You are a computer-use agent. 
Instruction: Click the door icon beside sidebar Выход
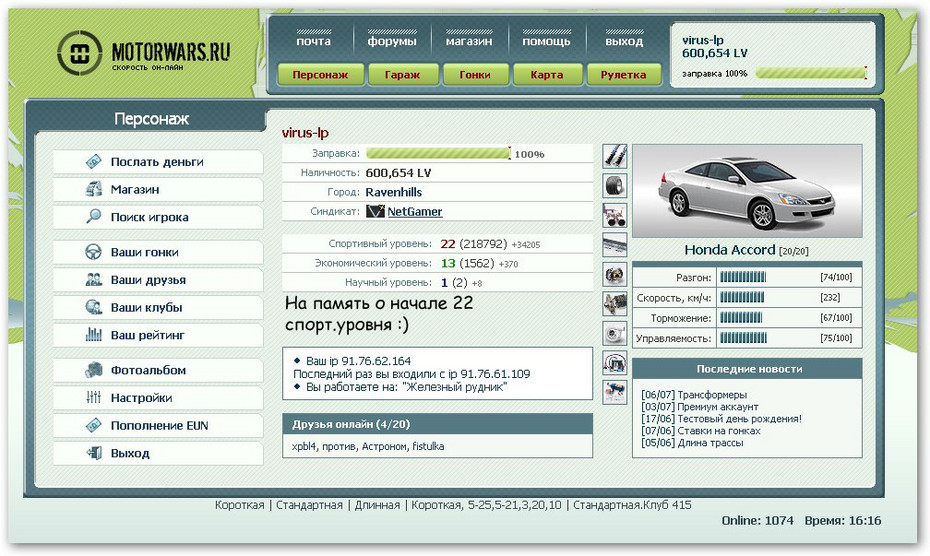click(x=94, y=453)
